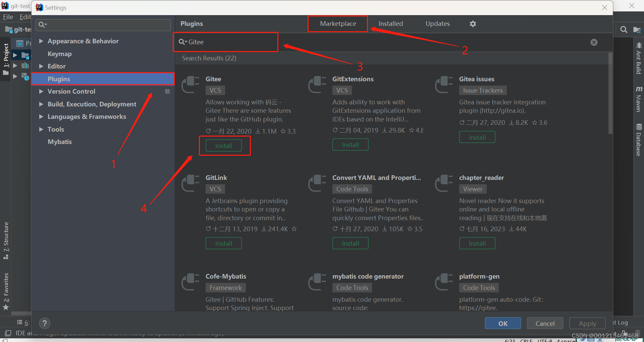The width and height of the screenshot is (644, 342).
Task: Open the GitLink plugin title
Action: pyautogui.click(x=216, y=178)
